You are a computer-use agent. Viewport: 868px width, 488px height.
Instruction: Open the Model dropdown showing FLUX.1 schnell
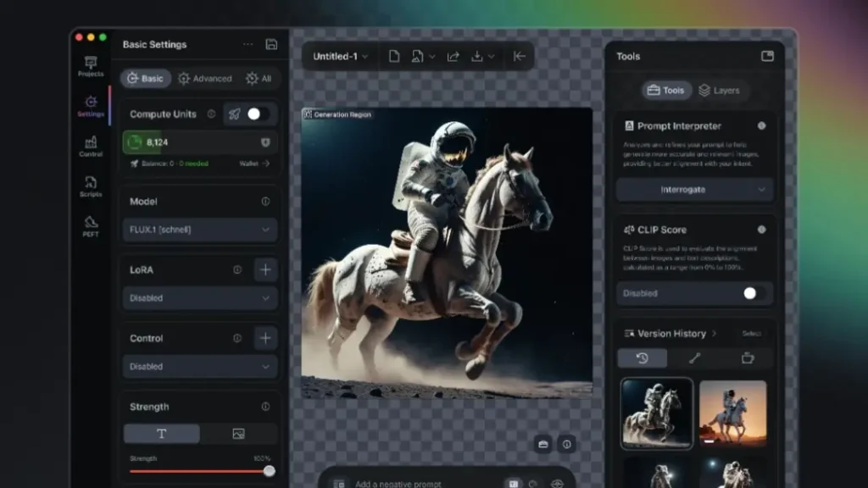pos(199,230)
